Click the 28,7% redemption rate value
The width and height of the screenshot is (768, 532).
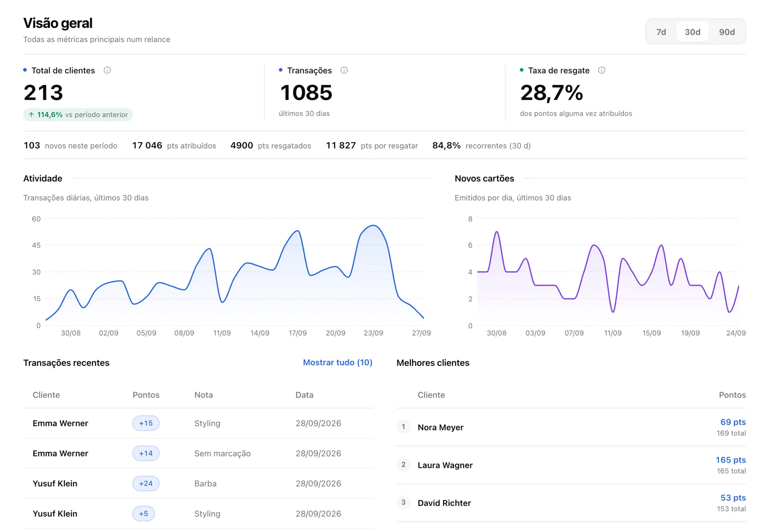pyautogui.click(x=552, y=93)
